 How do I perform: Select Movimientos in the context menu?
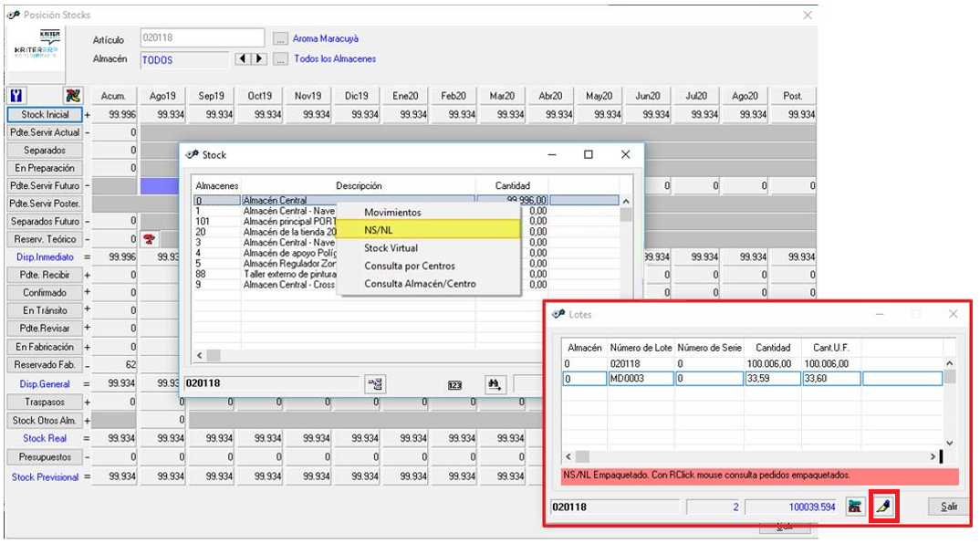click(392, 213)
